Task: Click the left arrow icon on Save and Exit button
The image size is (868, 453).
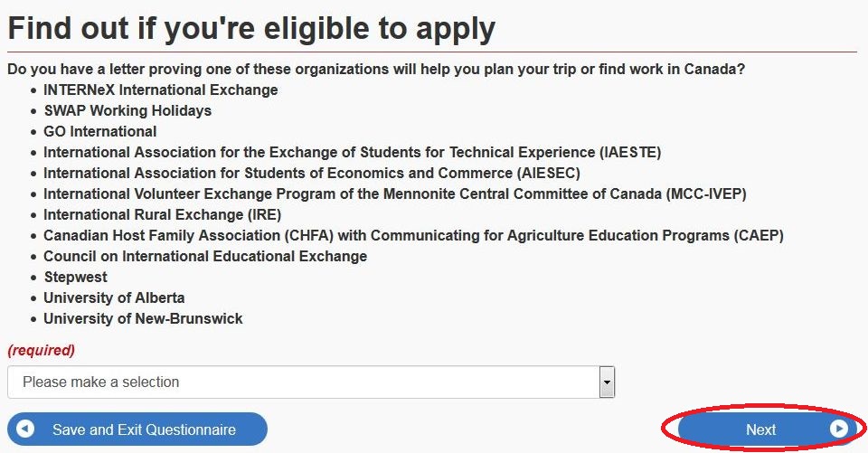Action: pos(25,429)
